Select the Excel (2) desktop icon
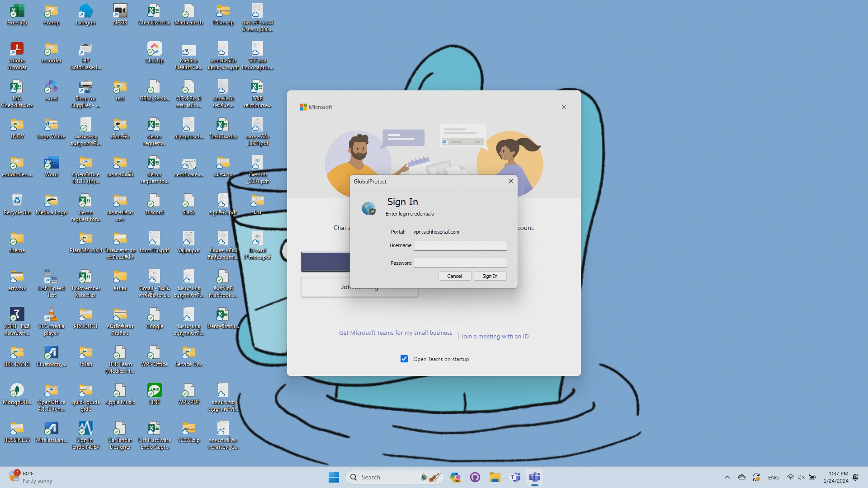This screenshot has width=868, height=488. 17,15
